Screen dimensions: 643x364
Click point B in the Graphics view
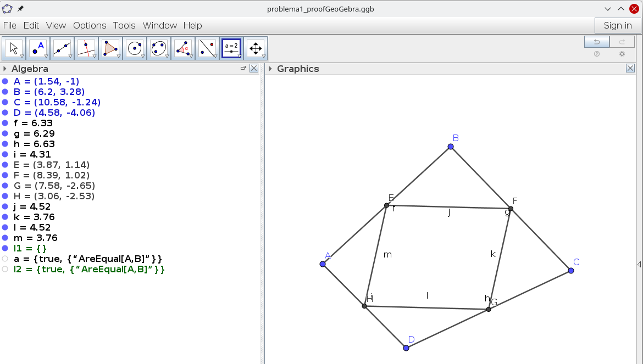[451, 147]
